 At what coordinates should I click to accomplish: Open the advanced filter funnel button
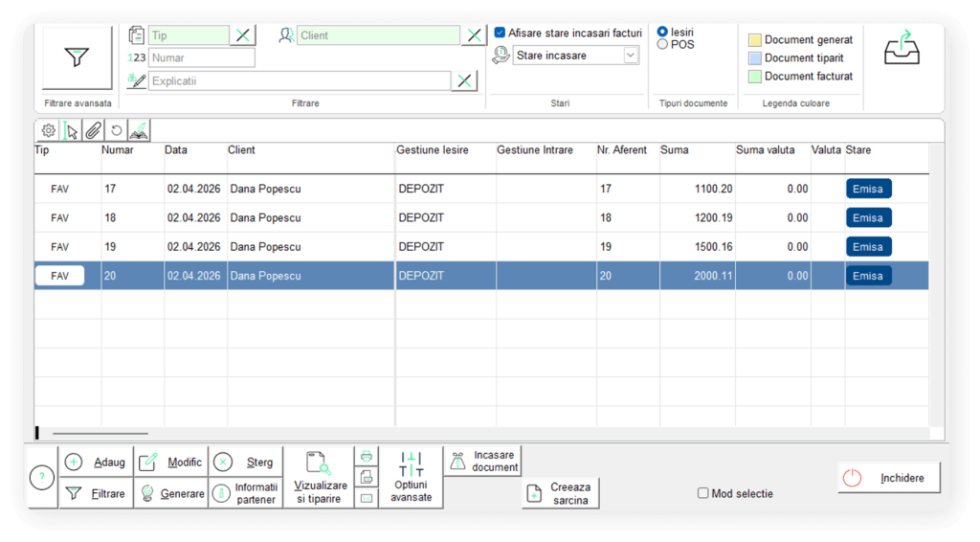(77, 58)
